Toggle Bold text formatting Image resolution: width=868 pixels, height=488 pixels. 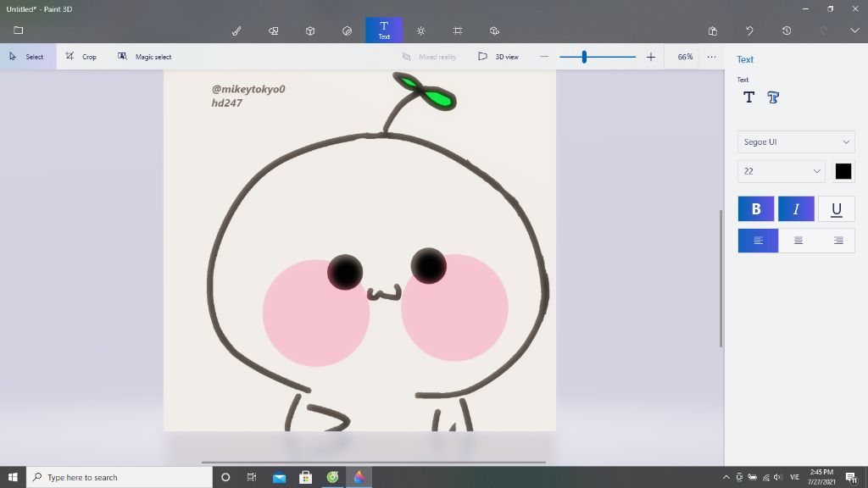[x=756, y=209]
